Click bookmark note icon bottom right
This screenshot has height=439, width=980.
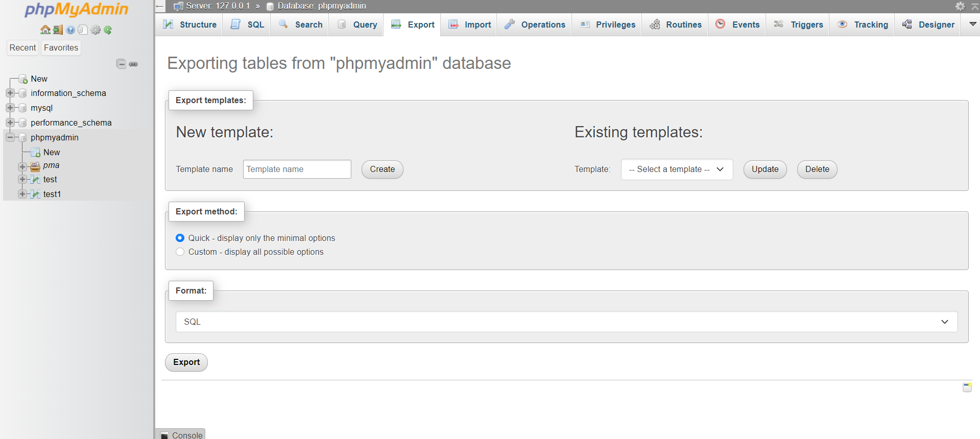(x=967, y=387)
